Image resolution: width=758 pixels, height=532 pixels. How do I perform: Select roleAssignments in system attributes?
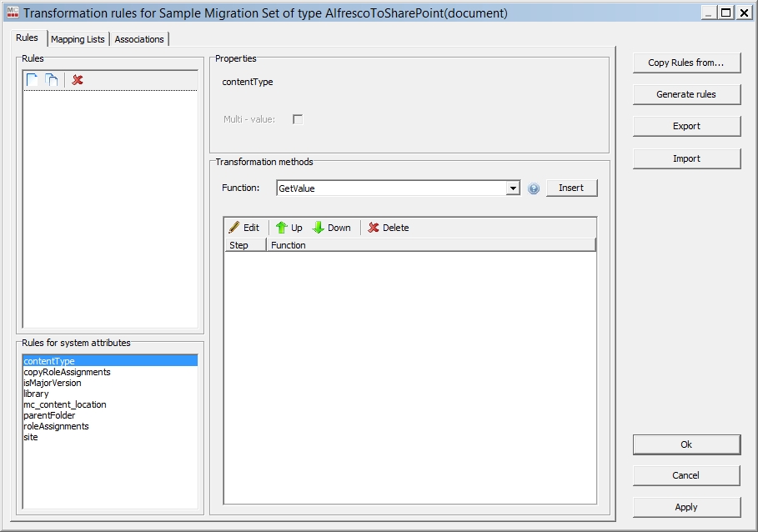point(110,426)
